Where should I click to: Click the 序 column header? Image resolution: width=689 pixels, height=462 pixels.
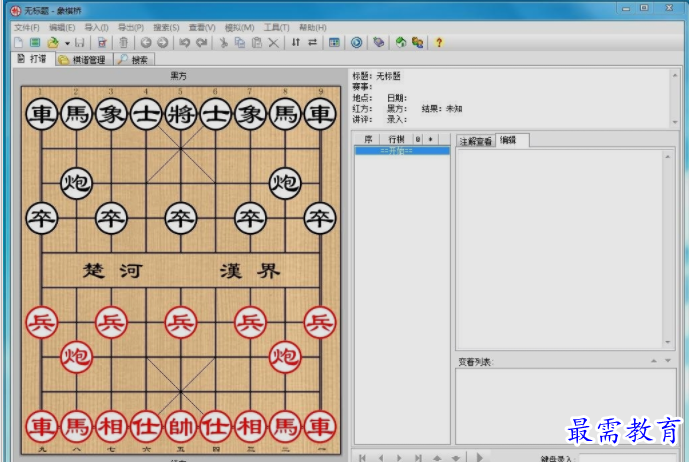[368, 139]
